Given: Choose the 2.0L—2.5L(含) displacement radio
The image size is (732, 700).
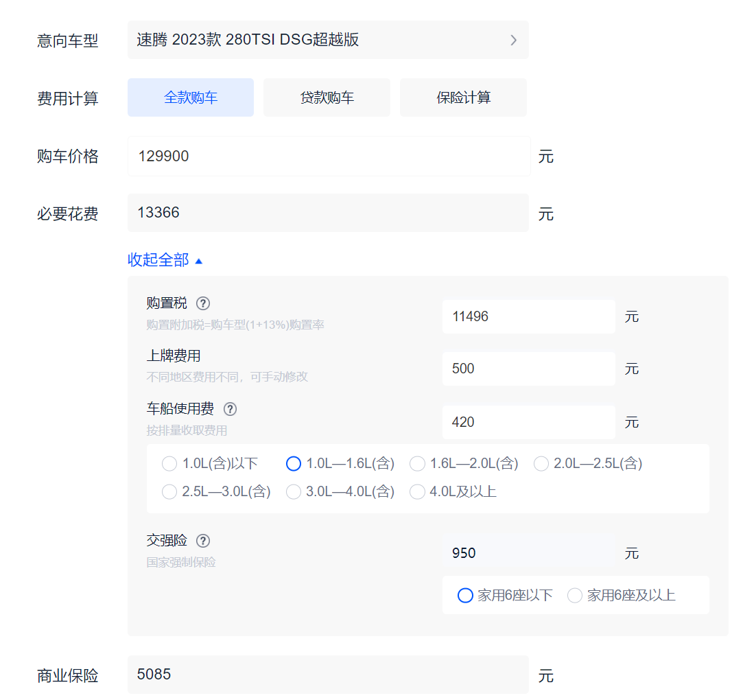Looking at the screenshot, I should pos(541,464).
